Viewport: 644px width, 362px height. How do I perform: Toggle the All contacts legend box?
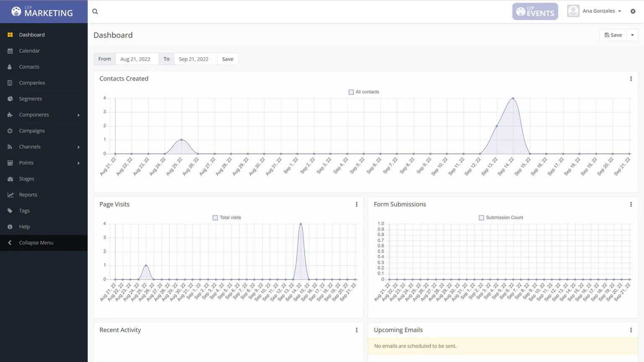pos(351,92)
